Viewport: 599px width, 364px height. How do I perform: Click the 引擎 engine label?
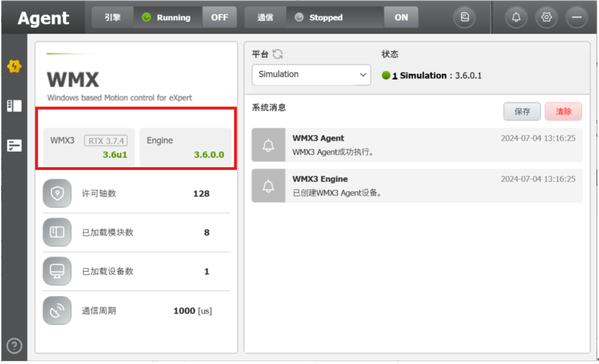(x=113, y=17)
